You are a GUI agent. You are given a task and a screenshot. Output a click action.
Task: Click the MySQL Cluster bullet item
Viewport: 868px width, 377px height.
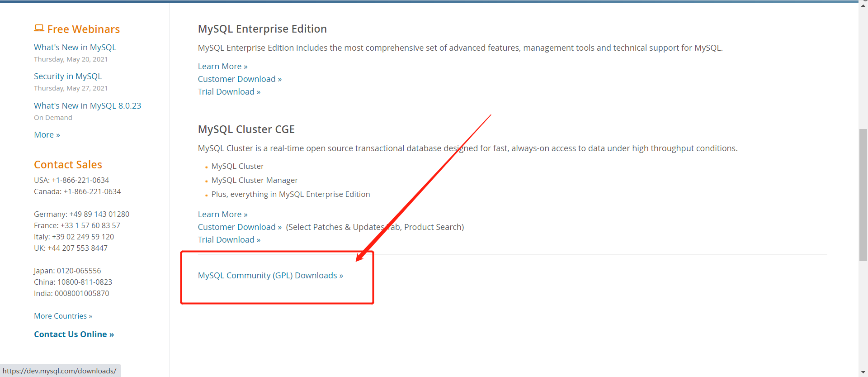pos(237,167)
